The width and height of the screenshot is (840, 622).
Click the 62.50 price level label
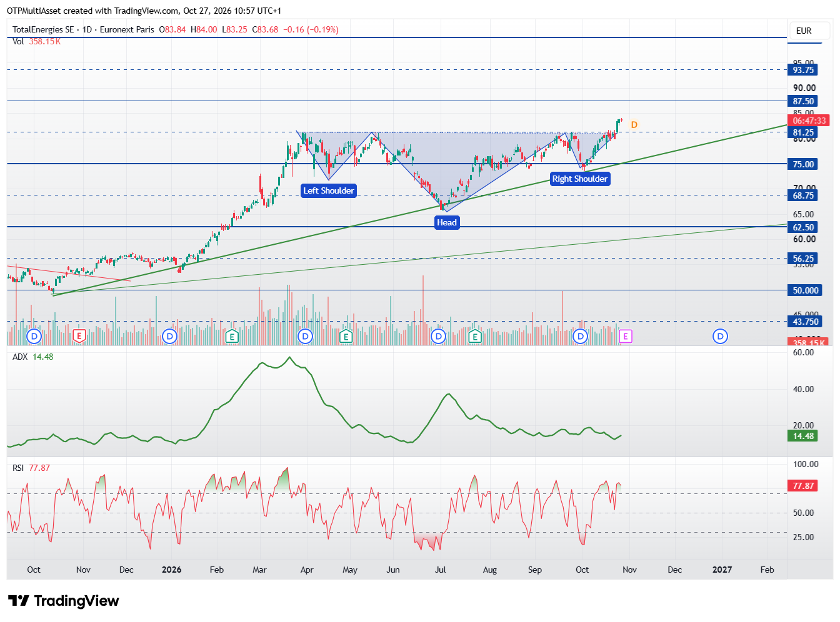pos(804,227)
